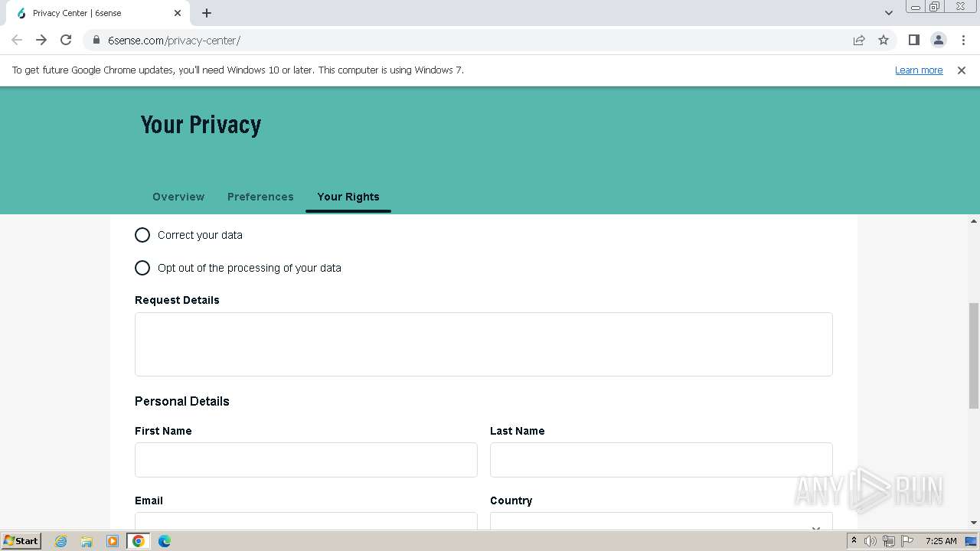
Task: Launch Internet Explorer from the taskbar
Action: click(x=61, y=541)
